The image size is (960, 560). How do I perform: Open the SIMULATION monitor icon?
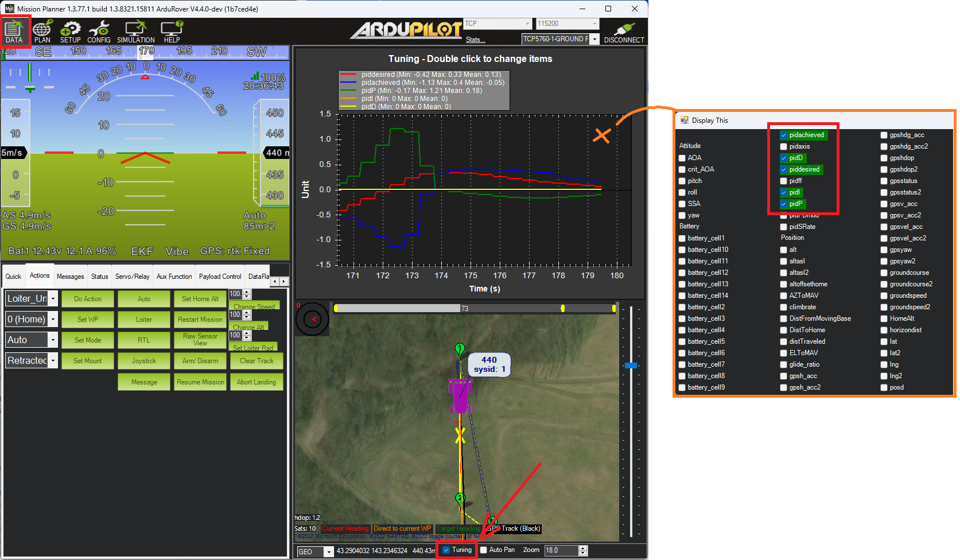(135, 31)
